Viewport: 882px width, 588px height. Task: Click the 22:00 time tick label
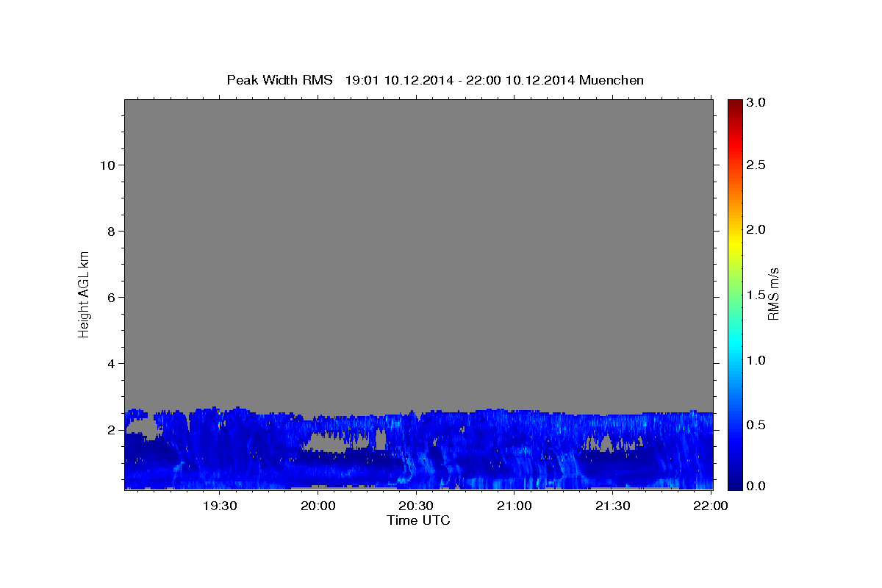[711, 506]
